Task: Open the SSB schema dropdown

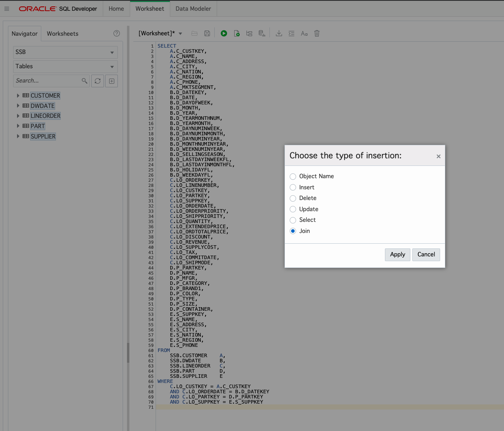Action: tap(65, 52)
